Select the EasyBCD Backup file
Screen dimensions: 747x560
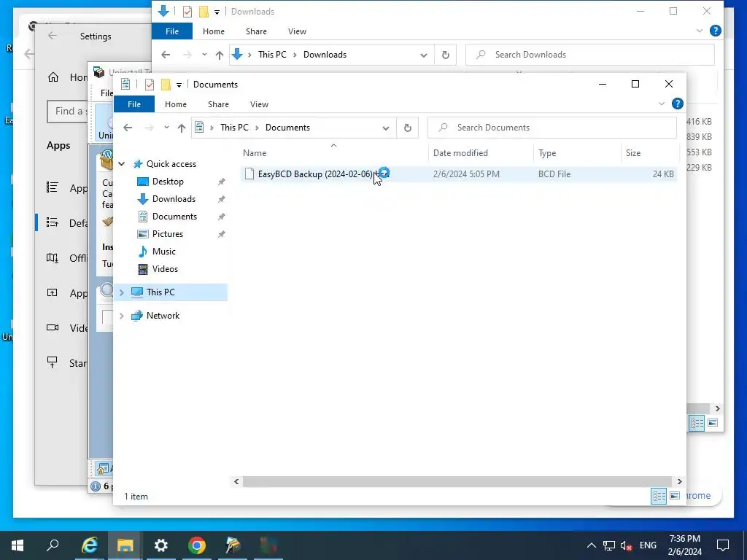pyautogui.click(x=459, y=174)
